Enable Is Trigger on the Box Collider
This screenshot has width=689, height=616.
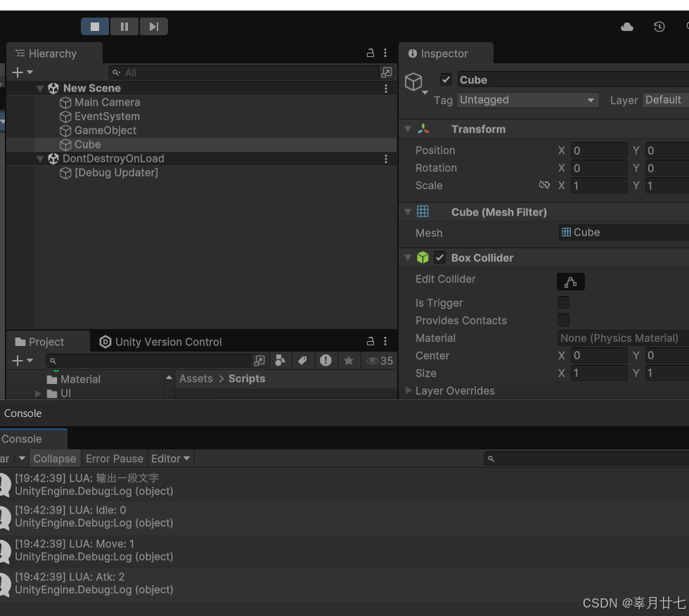point(563,302)
